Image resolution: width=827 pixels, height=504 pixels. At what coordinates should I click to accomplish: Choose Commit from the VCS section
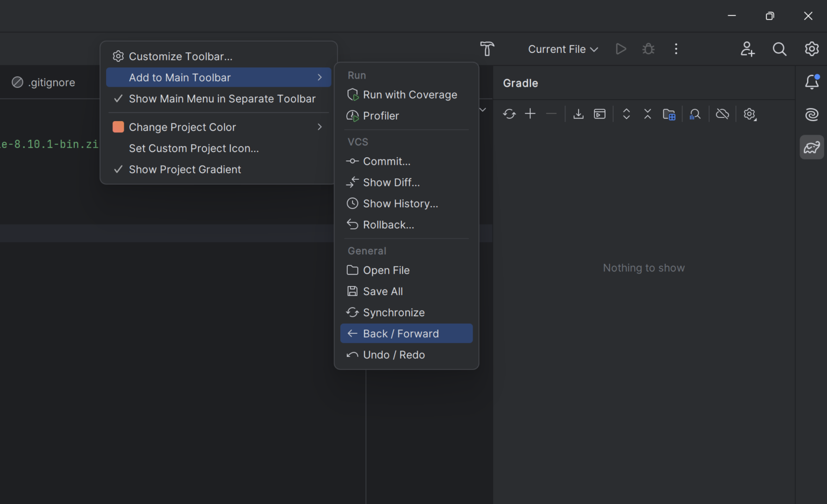386,161
